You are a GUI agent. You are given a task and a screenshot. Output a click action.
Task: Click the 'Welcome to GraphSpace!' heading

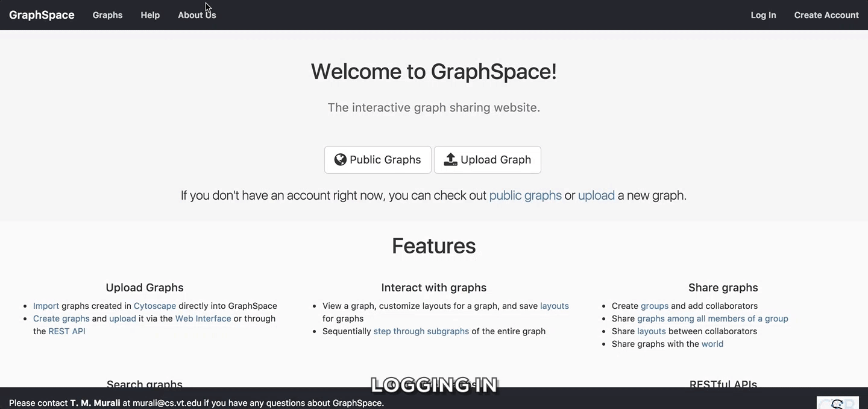[434, 71]
